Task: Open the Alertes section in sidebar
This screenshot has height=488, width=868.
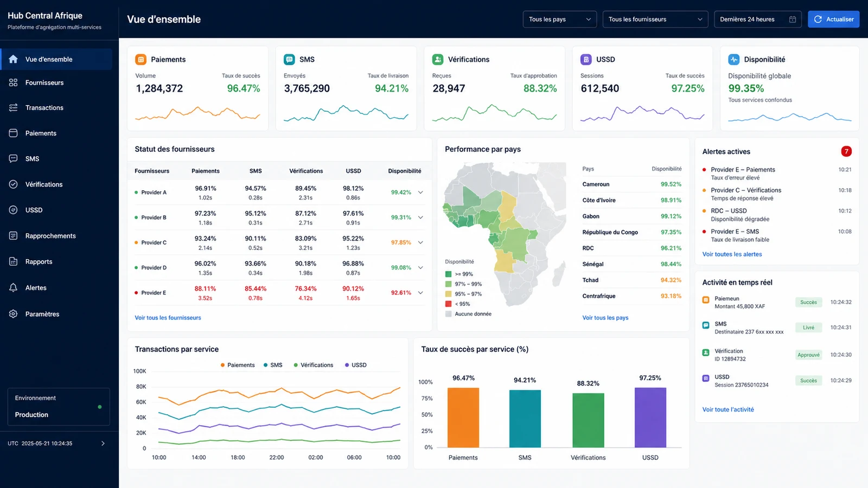Action: [x=56, y=287]
